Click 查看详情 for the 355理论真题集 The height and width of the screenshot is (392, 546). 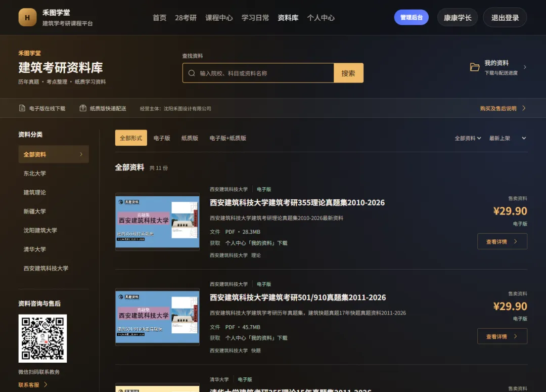pos(502,241)
